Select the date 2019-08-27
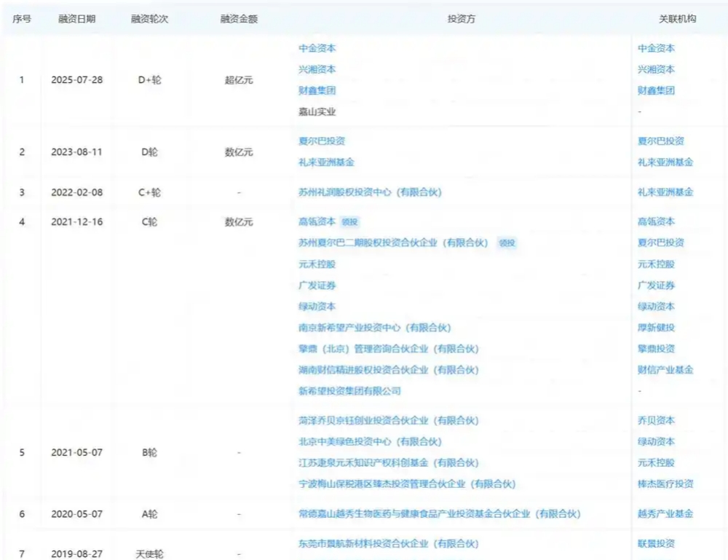The image size is (728, 560). coord(77,554)
